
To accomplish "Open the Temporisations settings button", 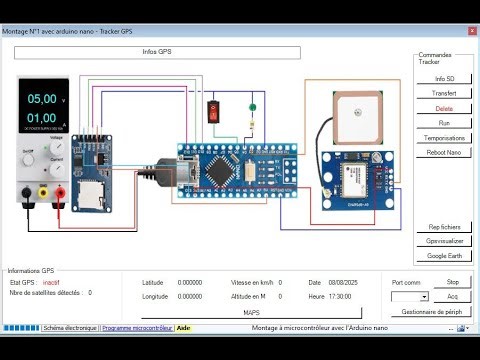I will point(444,138).
